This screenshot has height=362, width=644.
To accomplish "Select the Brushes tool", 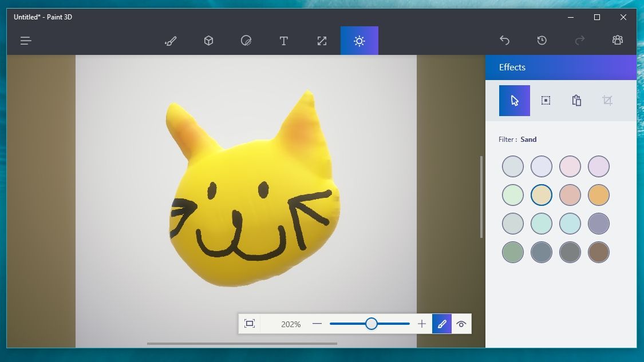I will [171, 41].
